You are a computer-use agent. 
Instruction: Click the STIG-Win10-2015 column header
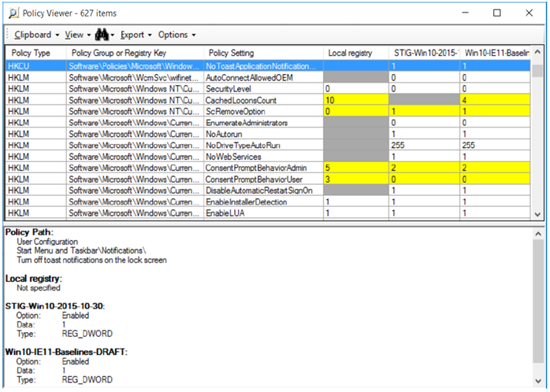[424, 53]
